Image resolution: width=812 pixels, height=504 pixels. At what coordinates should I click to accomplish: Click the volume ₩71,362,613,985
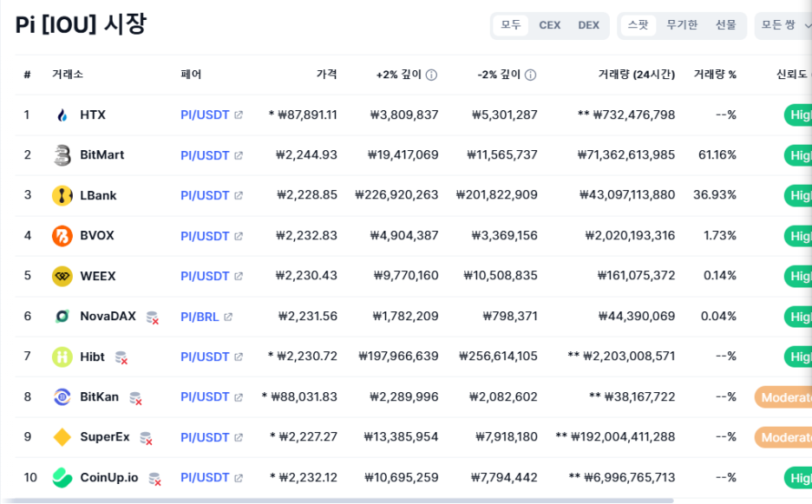(x=626, y=155)
